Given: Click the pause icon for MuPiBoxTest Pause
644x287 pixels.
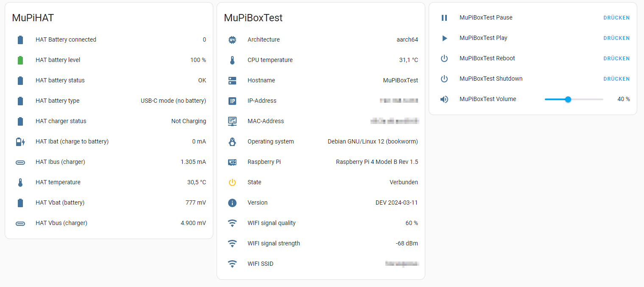Looking at the screenshot, I should [444, 18].
